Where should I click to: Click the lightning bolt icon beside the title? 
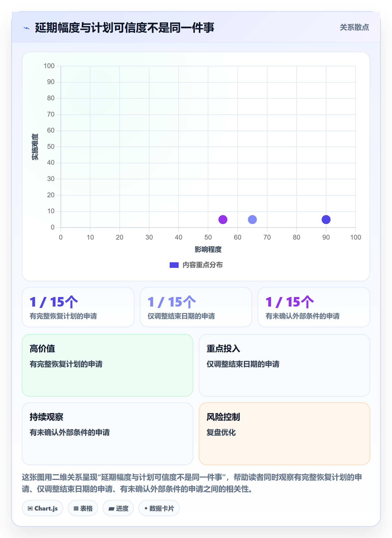click(x=27, y=28)
